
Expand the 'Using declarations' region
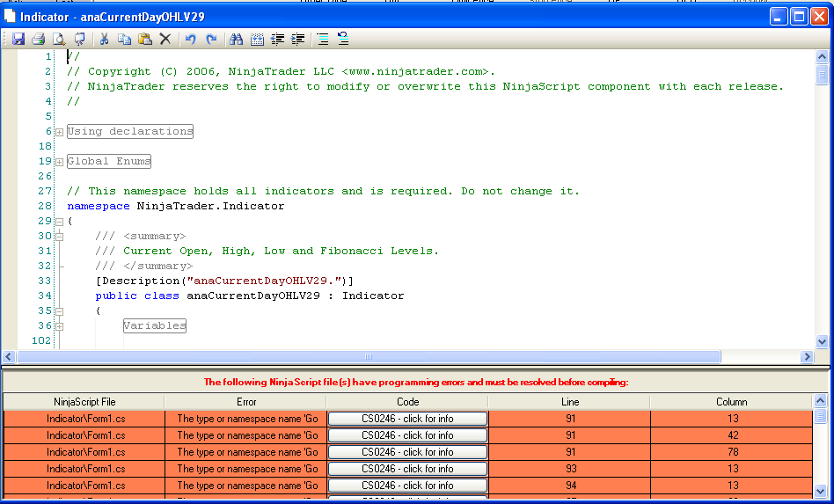click(x=60, y=132)
